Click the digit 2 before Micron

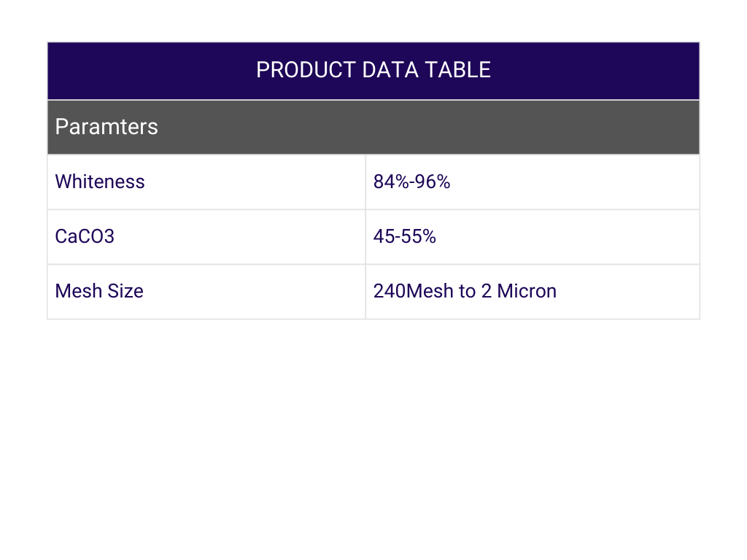[487, 291]
